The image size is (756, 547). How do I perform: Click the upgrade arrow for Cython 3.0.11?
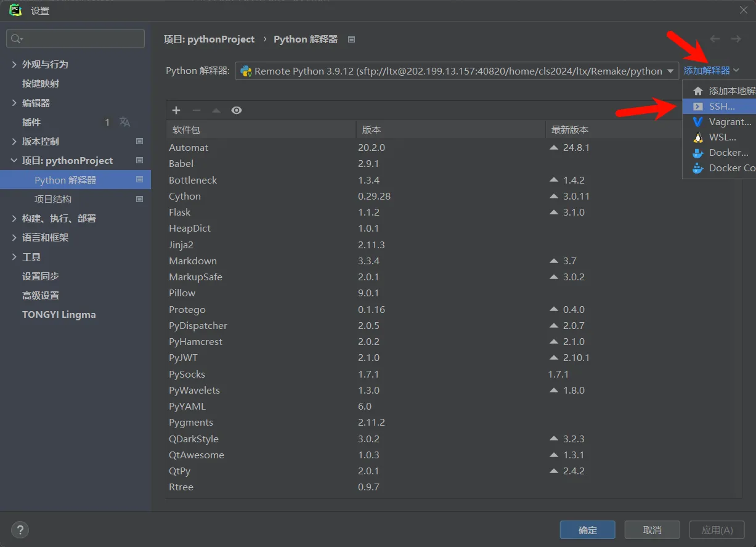pos(554,197)
